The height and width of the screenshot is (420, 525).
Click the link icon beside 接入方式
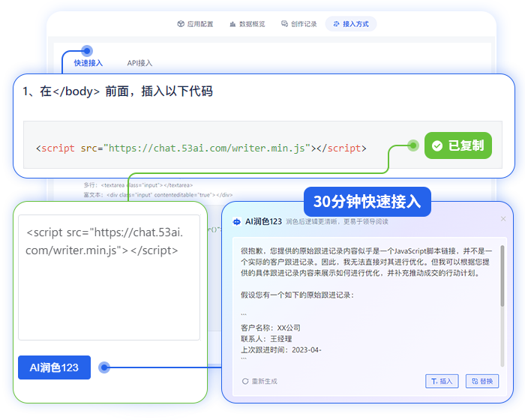pos(336,24)
